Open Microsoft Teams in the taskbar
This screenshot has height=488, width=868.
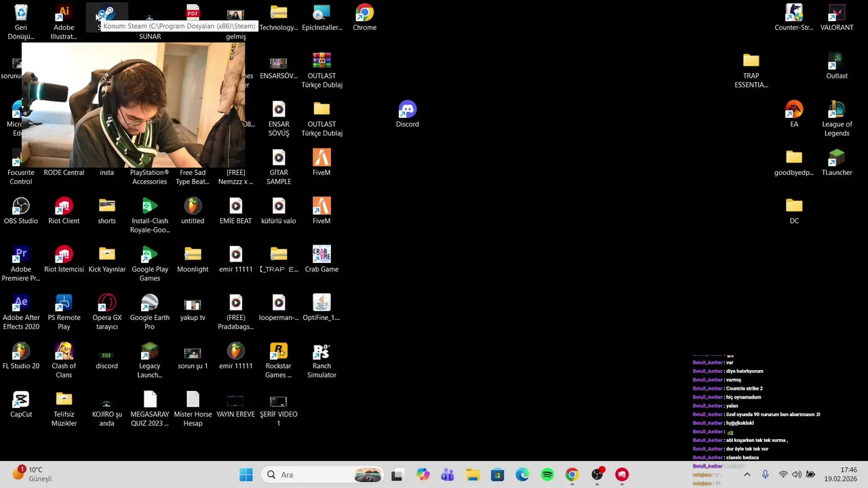click(448, 474)
